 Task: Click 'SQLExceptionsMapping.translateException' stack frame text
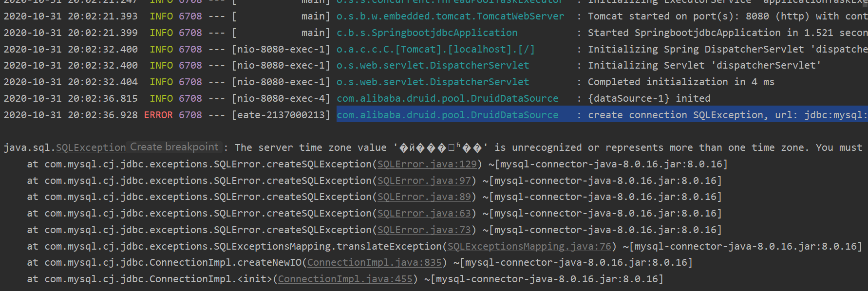click(328, 246)
